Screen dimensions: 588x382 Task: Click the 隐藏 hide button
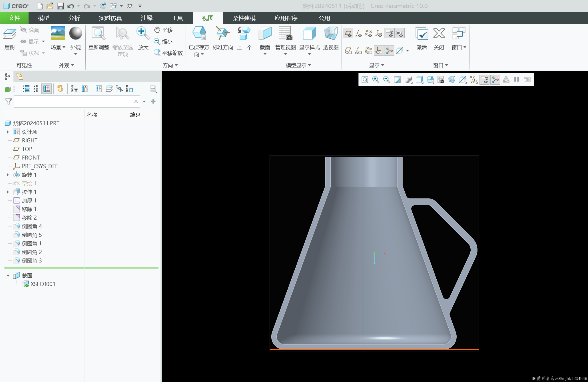(x=30, y=30)
